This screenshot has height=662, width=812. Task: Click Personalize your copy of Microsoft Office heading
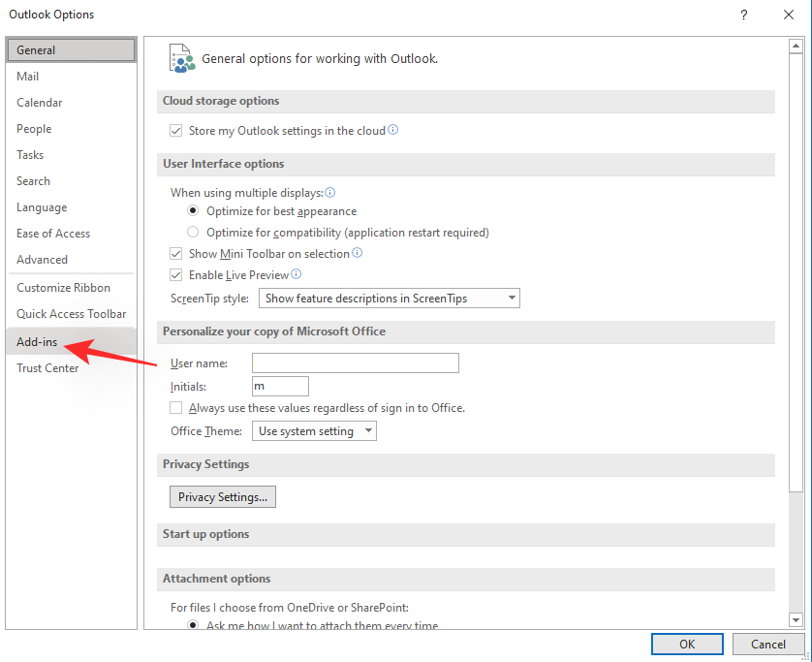click(465, 332)
